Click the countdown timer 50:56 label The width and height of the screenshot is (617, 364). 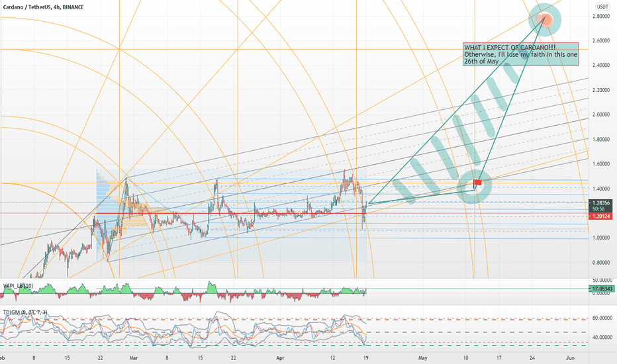tap(598, 209)
